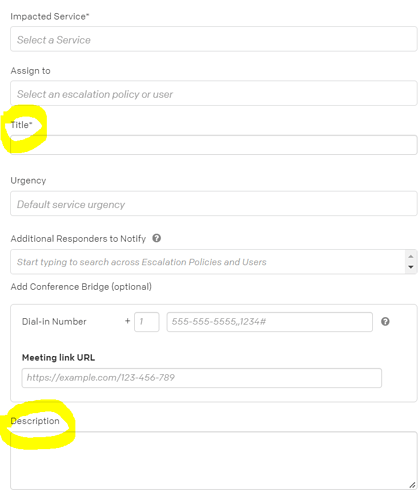The height and width of the screenshot is (500, 418).
Task: Click the Meeting link URL field
Action: pyautogui.click(x=202, y=378)
